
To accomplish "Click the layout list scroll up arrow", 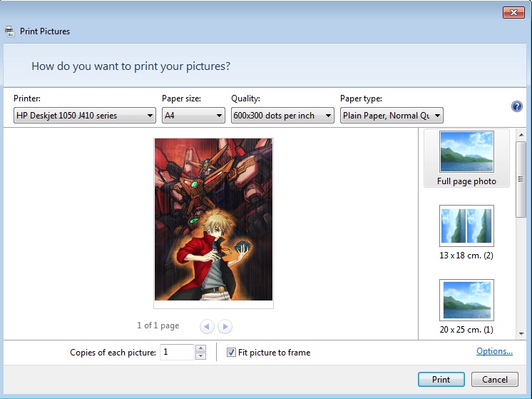I will tap(521, 135).
